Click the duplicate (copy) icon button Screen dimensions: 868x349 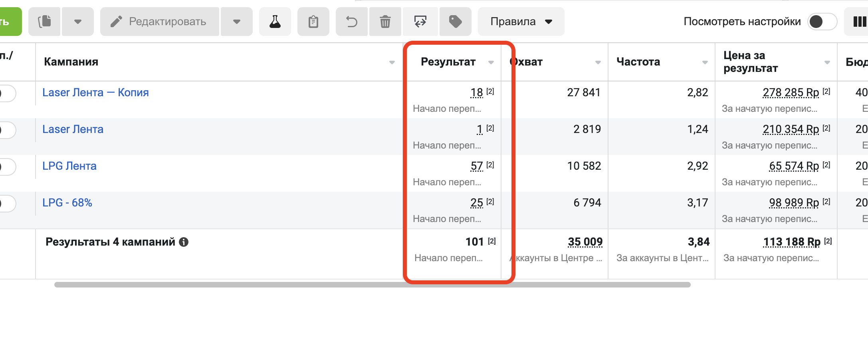coord(44,22)
